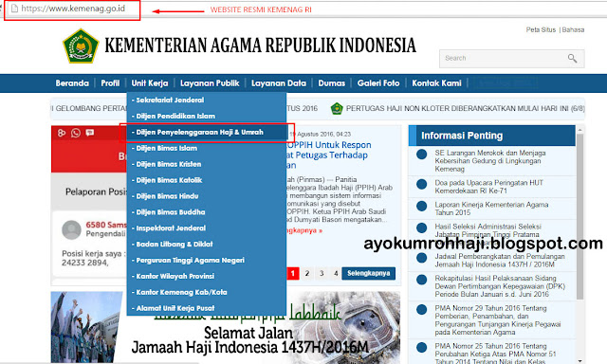Select Alamat Unit Kerja Pusat entry
Viewport: 607px width, 364px height.
[x=207, y=308]
